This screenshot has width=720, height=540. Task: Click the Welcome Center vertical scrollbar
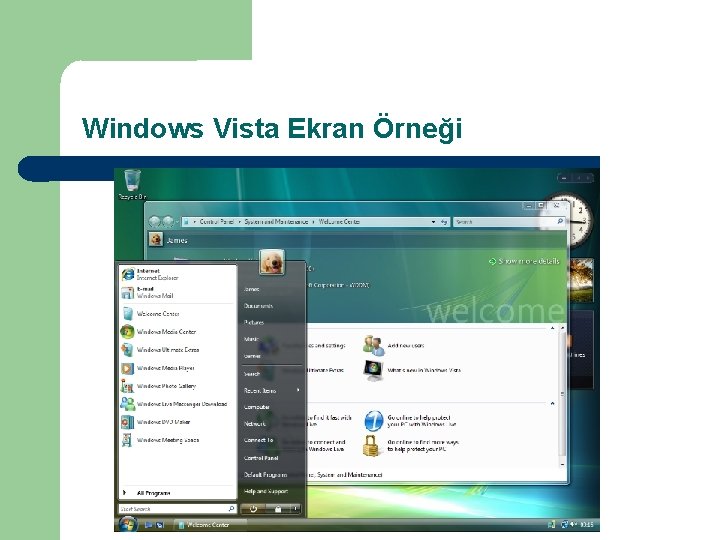[x=562, y=395]
